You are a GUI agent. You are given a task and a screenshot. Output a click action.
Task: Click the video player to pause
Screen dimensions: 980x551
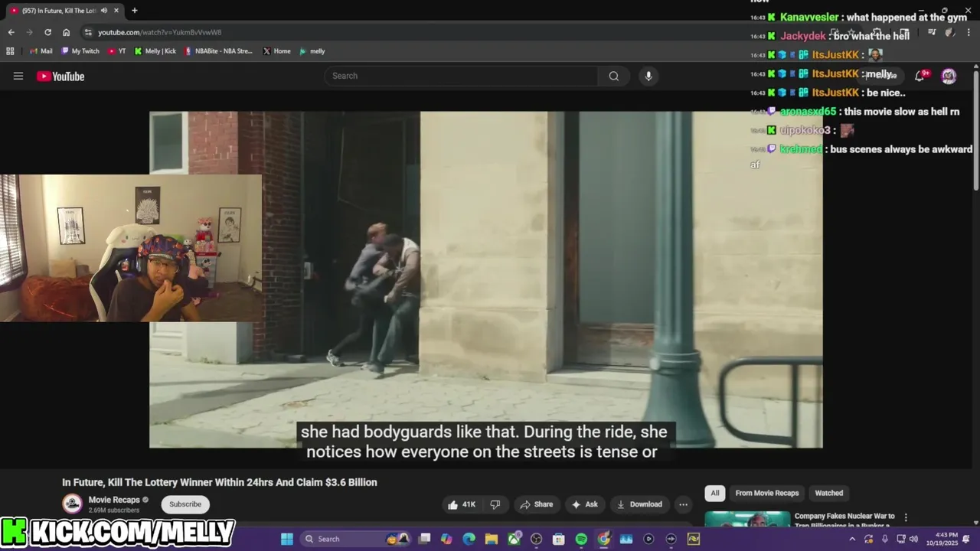tap(486, 279)
